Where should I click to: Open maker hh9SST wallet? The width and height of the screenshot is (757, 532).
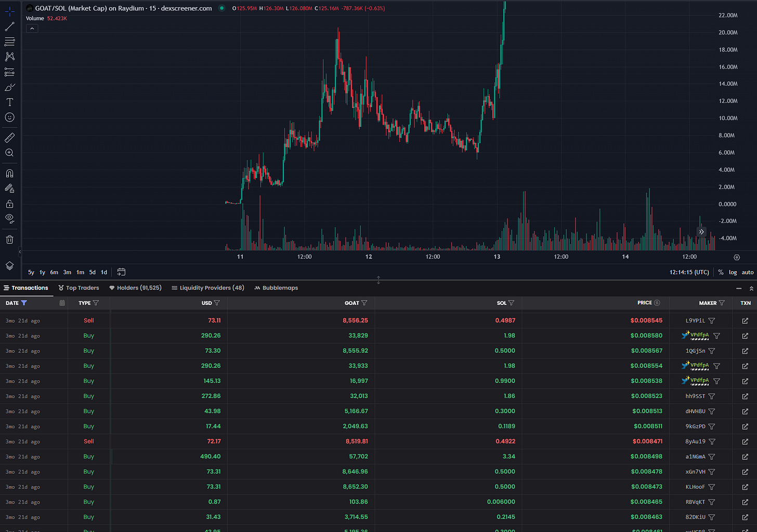click(695, 396)
